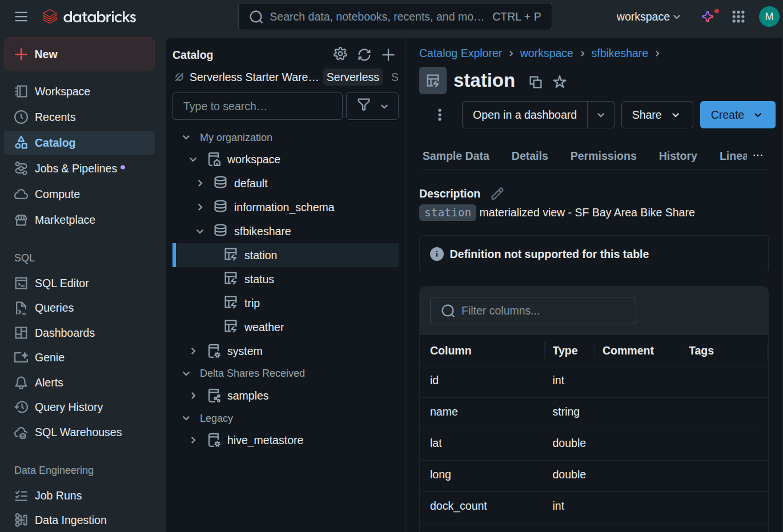The width and height of the screenshot is (783, 532).
Task: Click the Filter columns input field
Action: (533, 311)
